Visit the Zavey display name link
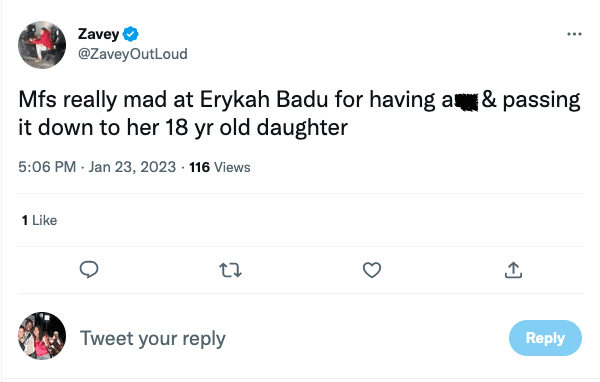The width and height of the screenshot is (600, 382). click(98, 34)
